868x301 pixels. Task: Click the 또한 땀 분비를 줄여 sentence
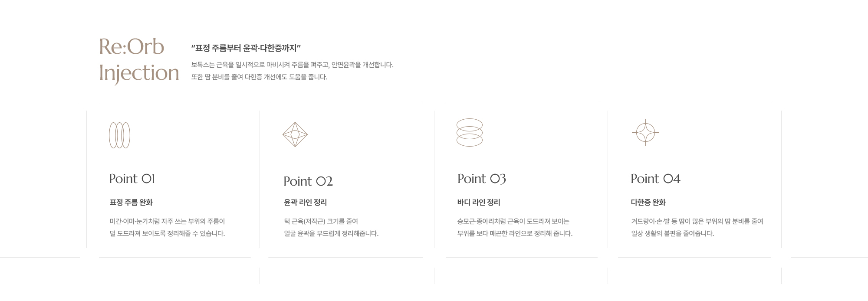click(259, 77)
